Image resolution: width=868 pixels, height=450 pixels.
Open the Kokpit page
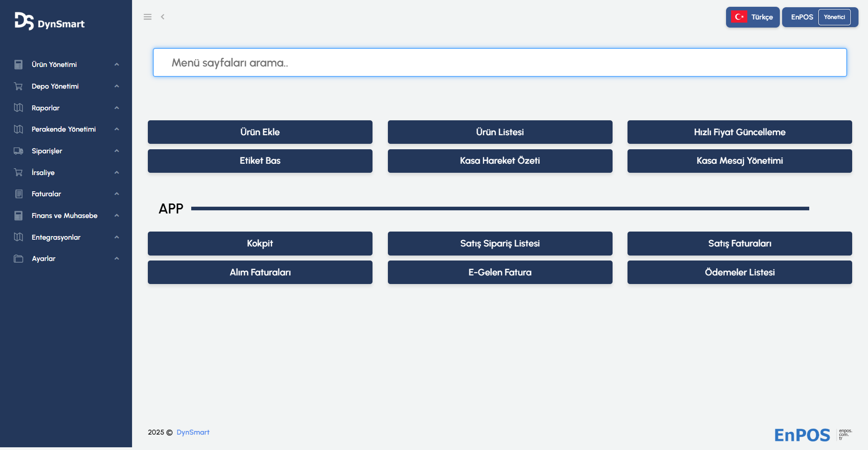point(260,243)
